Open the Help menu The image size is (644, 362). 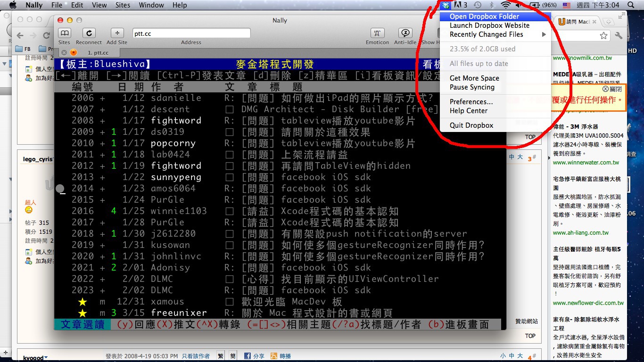click(180, 5)
